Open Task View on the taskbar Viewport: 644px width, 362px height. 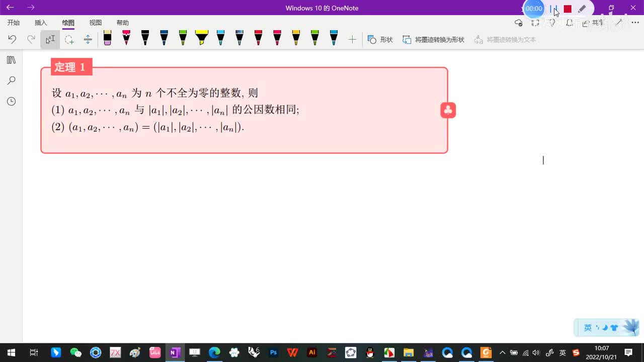click(34, 352)
